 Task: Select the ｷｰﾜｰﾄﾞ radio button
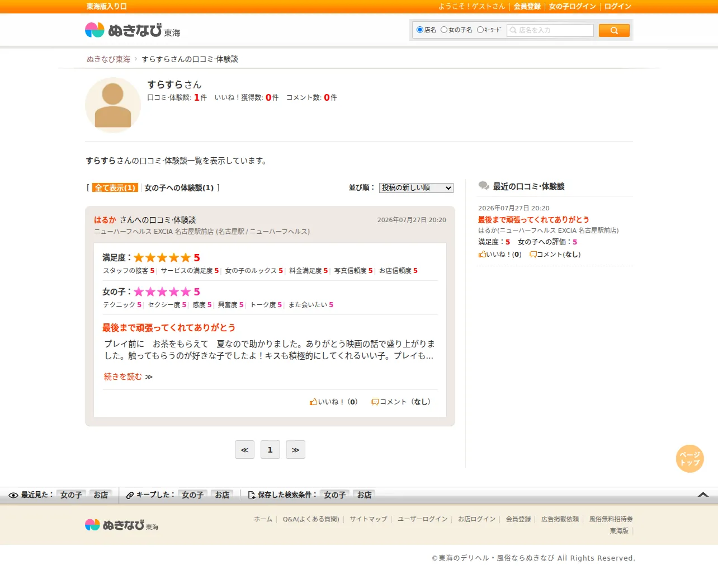480,30
